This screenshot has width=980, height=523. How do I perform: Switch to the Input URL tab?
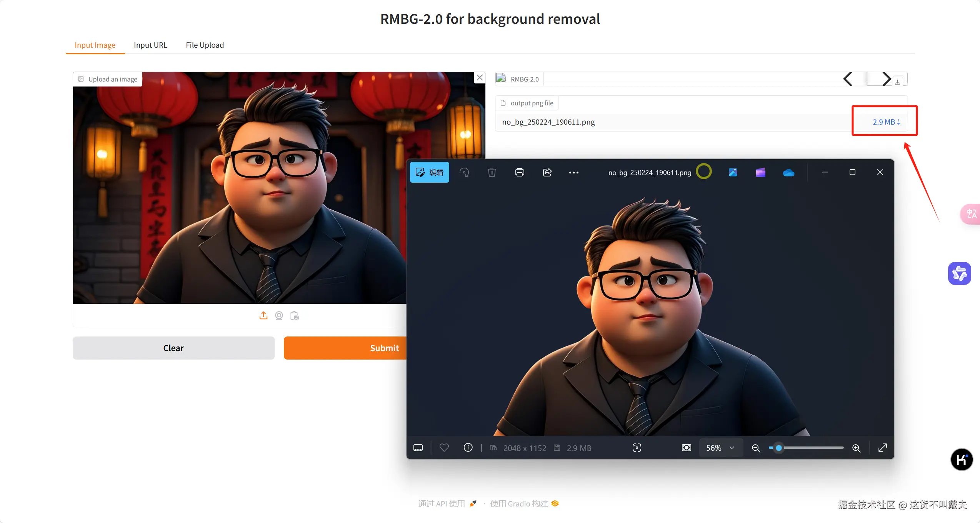pos(150,45)
